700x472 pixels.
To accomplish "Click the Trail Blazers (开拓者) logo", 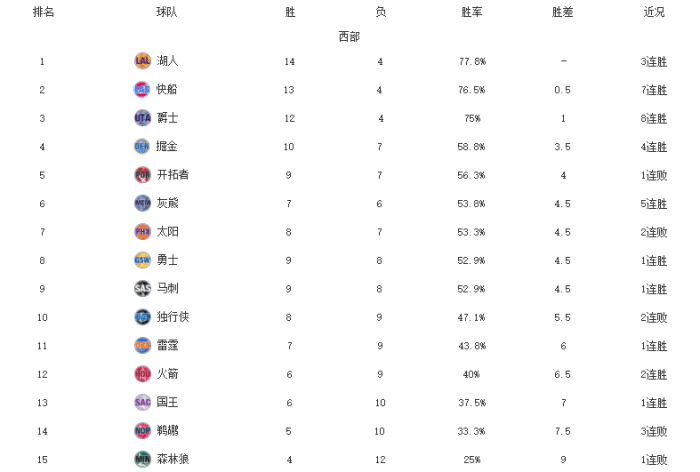I will tap(142, 174).
